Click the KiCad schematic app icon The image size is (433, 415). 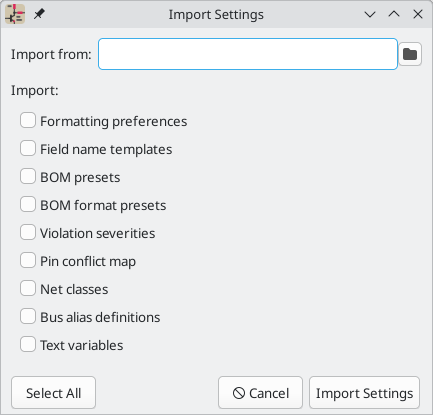(x=15, y=14)
